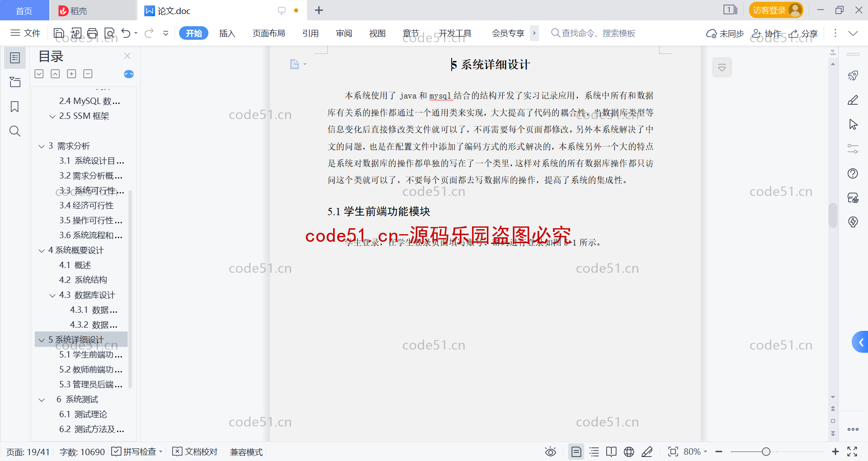Click the Redo arrow
Screen dimensions: 868x461
click(x=149, y=33)
